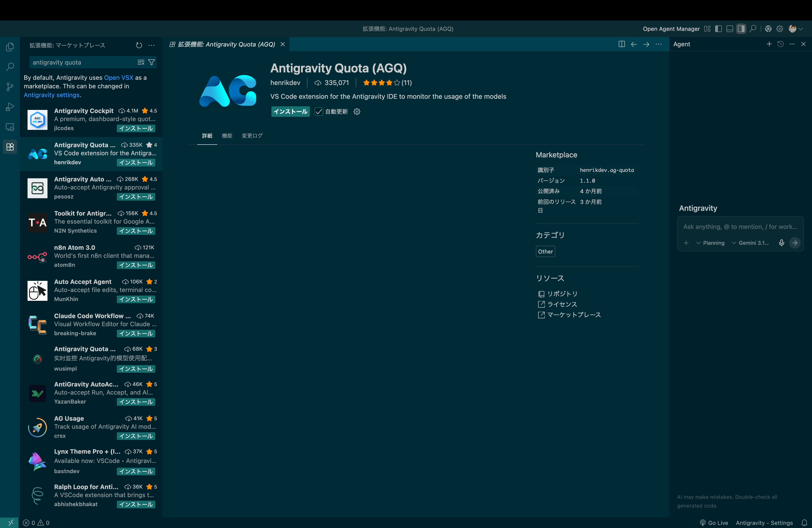Switch to the 機能 tab
This screenshot has width=812, height=528.
(x=227, y=136)
